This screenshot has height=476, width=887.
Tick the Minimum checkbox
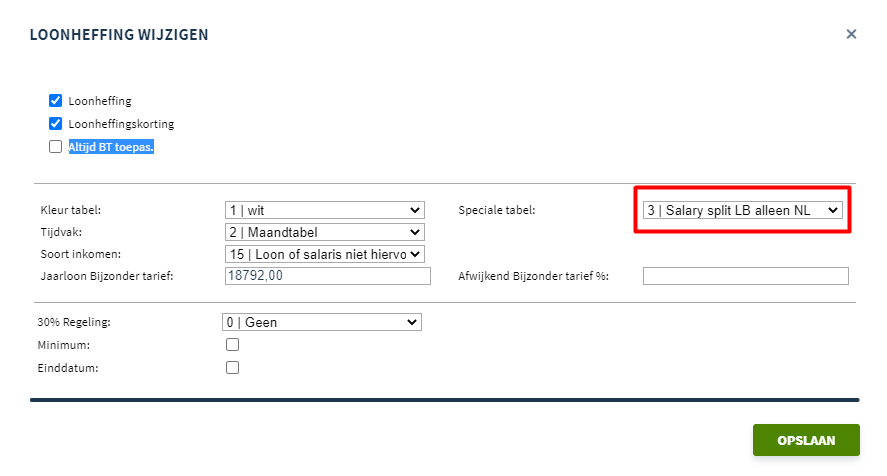[232, 345]
